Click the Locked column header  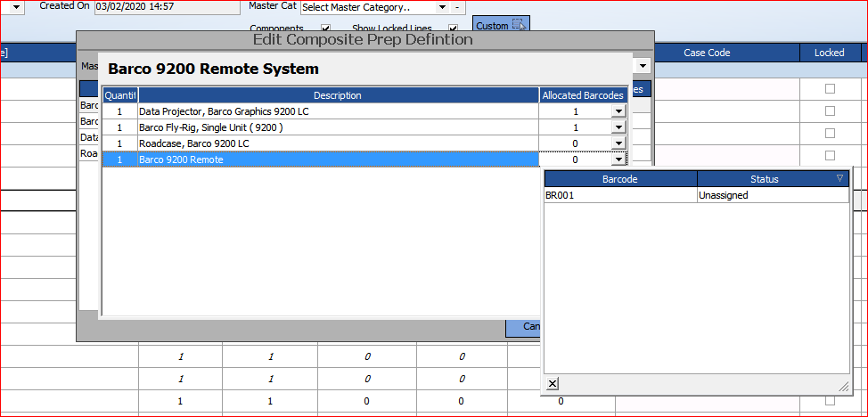coord(830,53)
